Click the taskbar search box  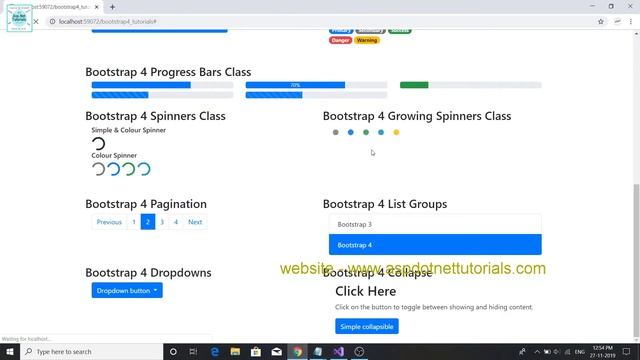pos(92,351)
